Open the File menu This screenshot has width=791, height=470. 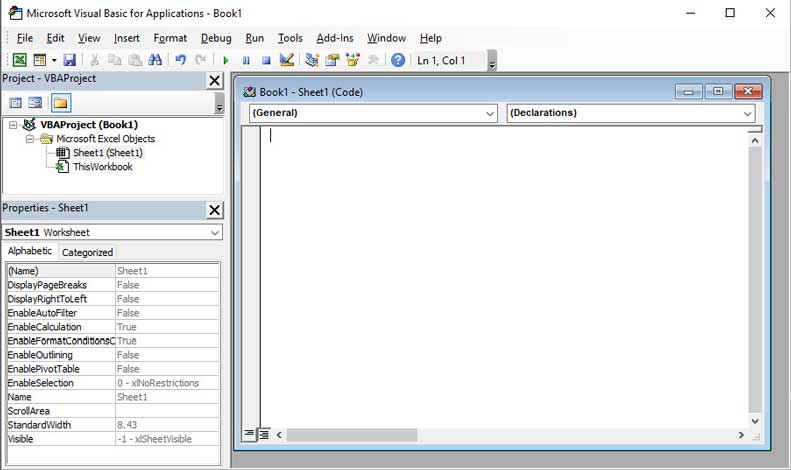(x=25, y=38)
